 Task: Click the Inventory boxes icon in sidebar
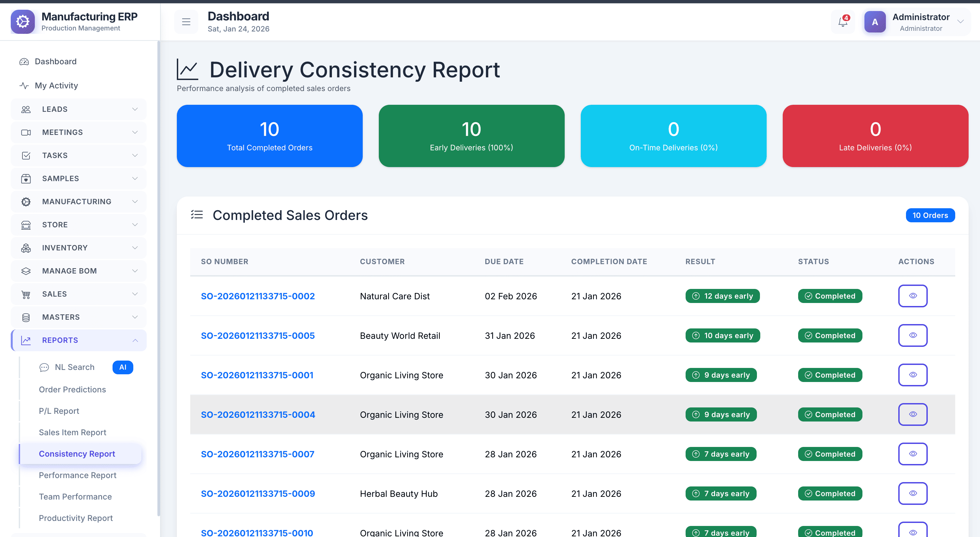(x=26, y=248)
